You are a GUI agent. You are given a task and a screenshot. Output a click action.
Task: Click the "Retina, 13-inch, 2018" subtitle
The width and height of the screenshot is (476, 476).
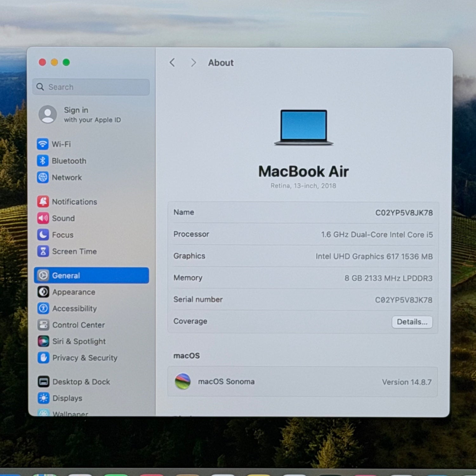point(303,186)
